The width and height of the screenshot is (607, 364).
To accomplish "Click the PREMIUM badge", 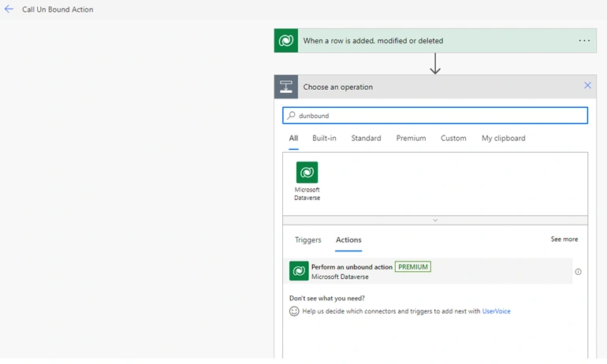I will click(x=413, y=267).
